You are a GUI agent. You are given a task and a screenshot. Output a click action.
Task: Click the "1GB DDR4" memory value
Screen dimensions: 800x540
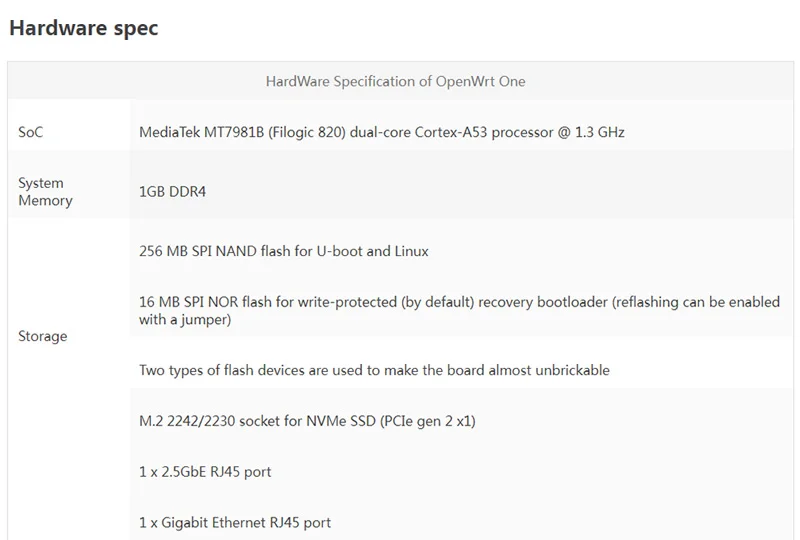point(172,191)
